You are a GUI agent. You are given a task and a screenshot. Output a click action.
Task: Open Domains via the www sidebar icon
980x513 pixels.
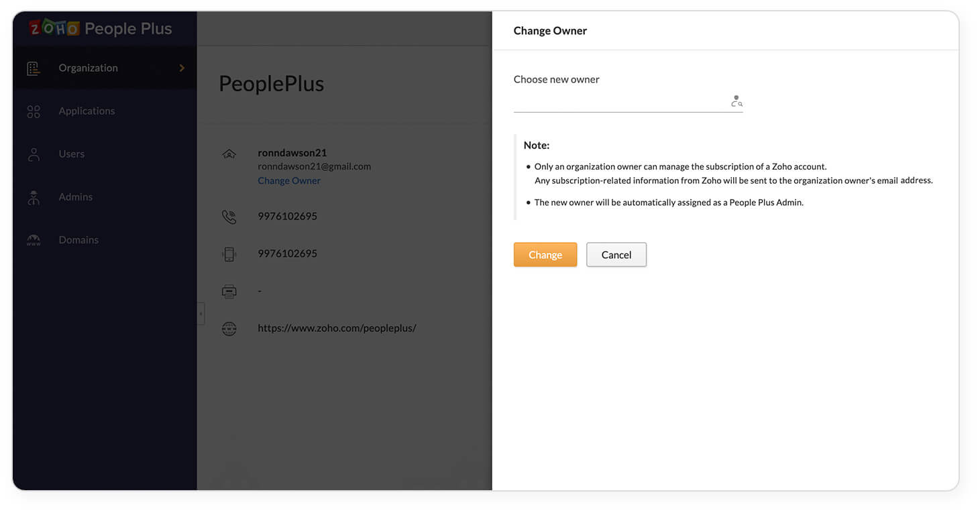click(x=34, y=239)
